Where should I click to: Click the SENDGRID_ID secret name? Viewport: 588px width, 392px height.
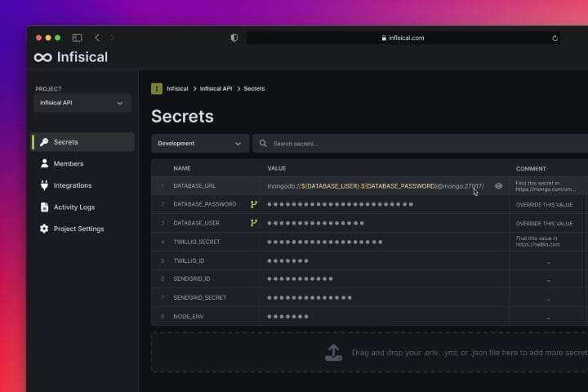(192, 278)
